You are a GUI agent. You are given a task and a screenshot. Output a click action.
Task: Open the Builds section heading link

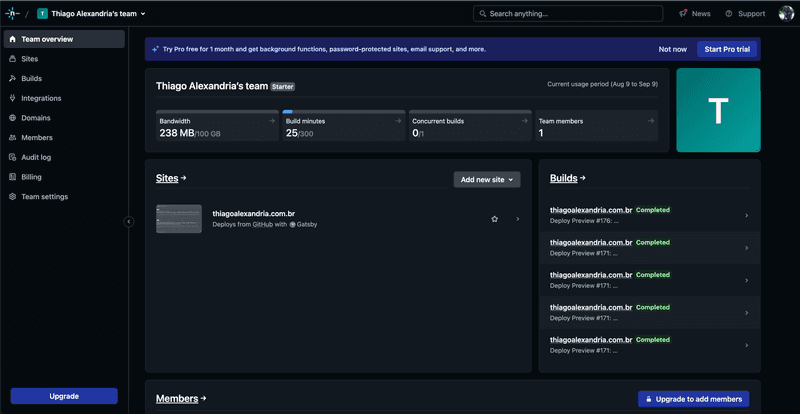568,178
